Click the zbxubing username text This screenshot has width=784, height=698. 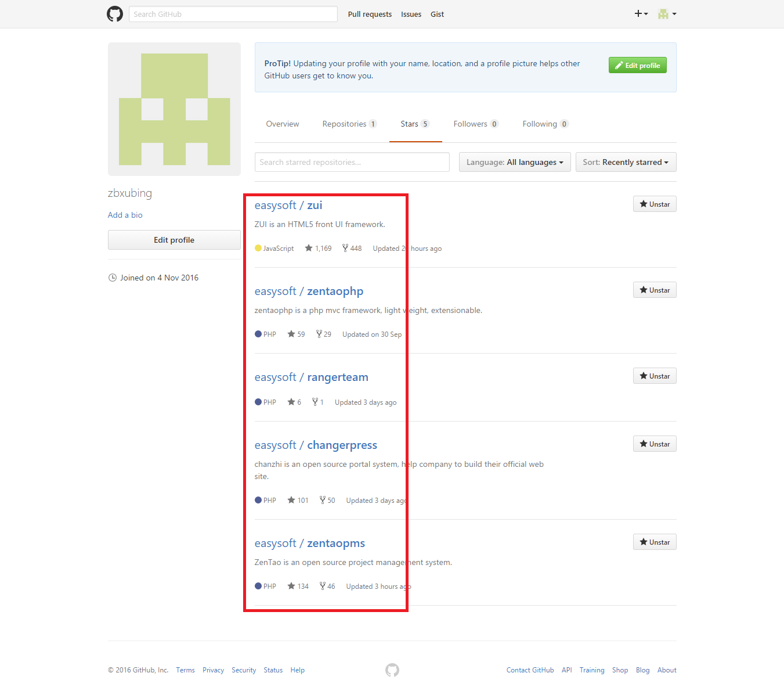[130, 193]
